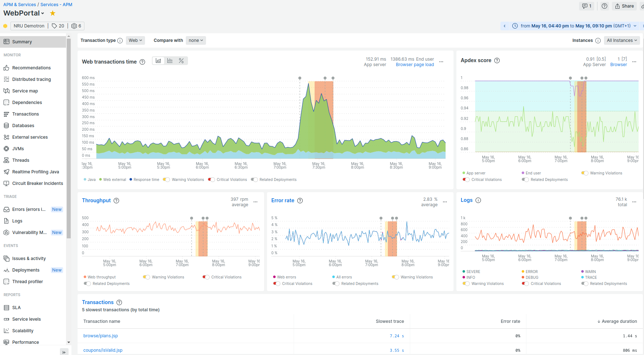Open Distributed tracing in sidebar

click(x=31, y=79)
